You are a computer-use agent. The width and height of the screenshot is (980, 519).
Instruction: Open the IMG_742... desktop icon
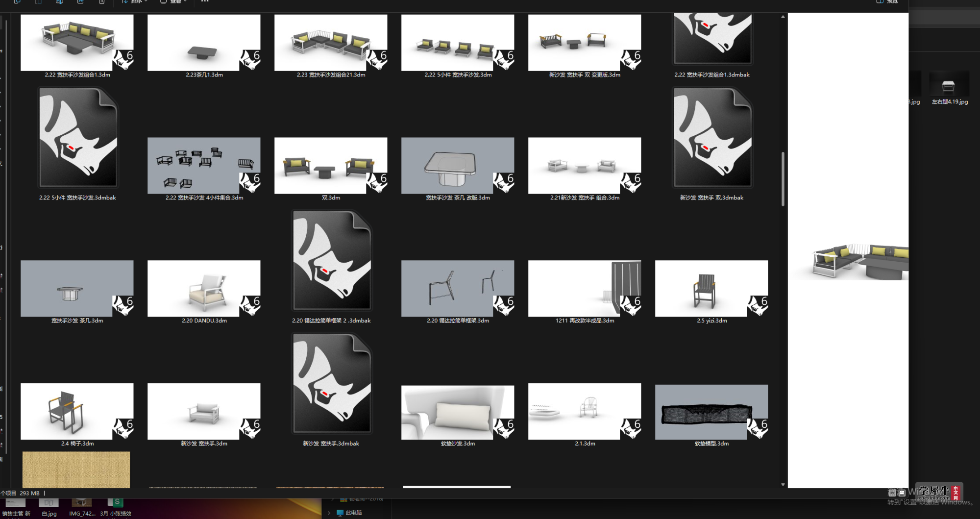82,508
